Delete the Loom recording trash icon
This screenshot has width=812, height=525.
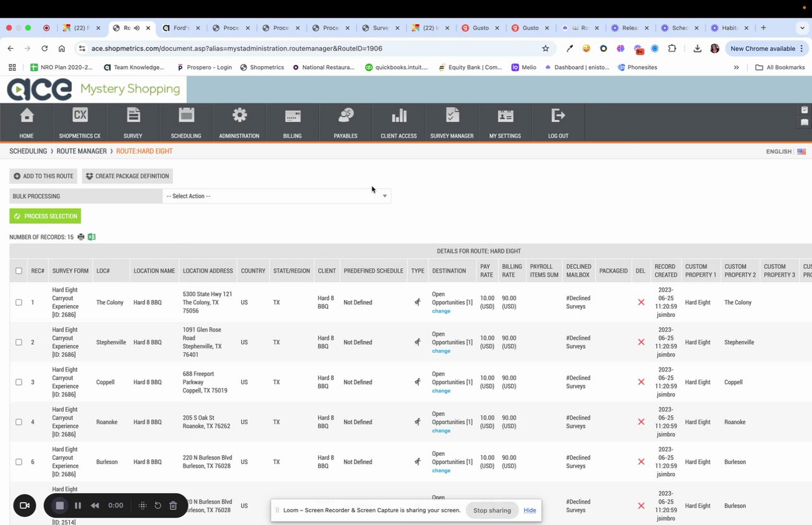click(173, 505)
